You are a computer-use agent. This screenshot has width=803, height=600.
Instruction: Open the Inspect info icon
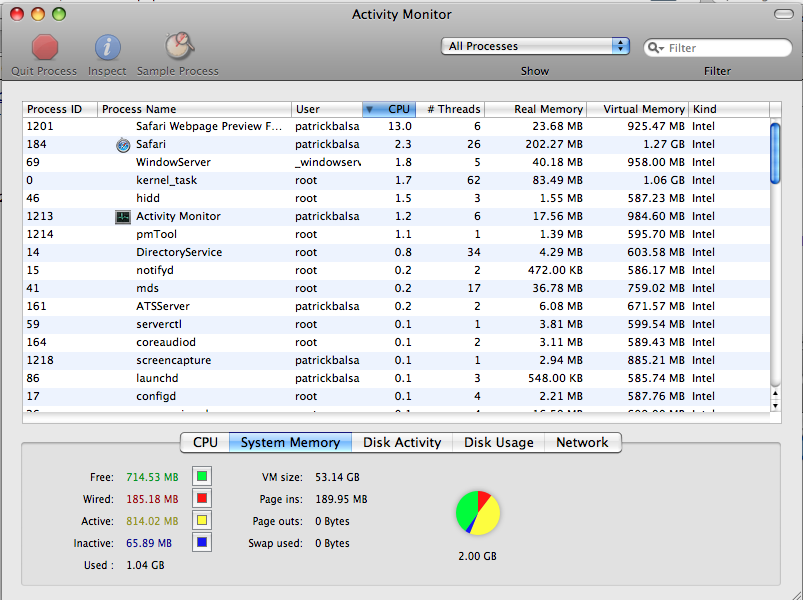[108, 48]
